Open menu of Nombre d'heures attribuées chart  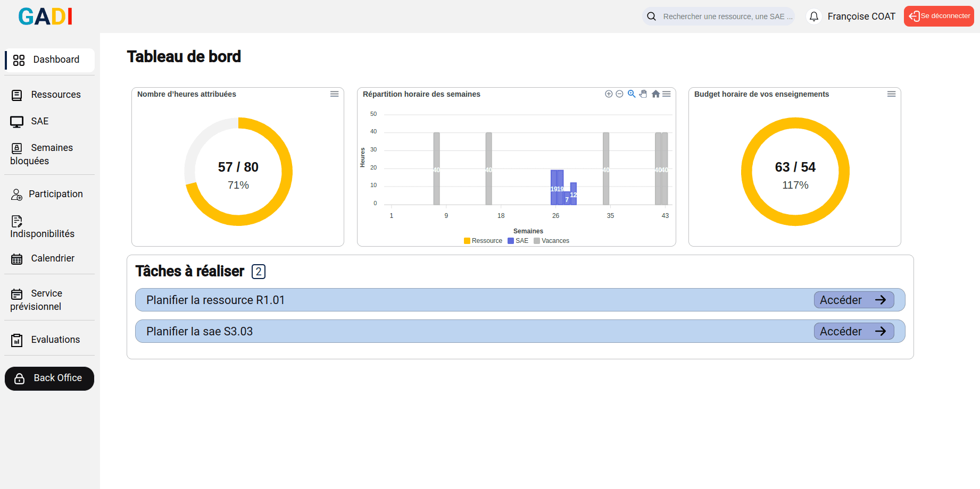tap(334, 94)
